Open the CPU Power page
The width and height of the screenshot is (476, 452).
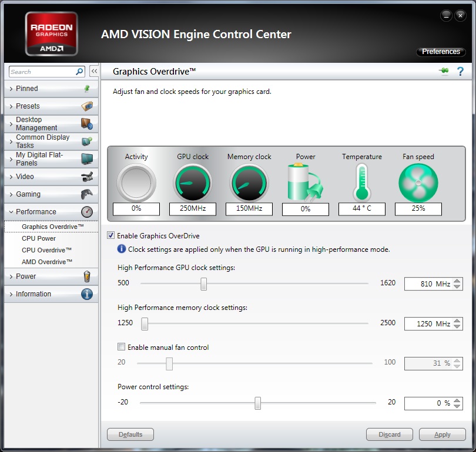(x=39, y=238)
